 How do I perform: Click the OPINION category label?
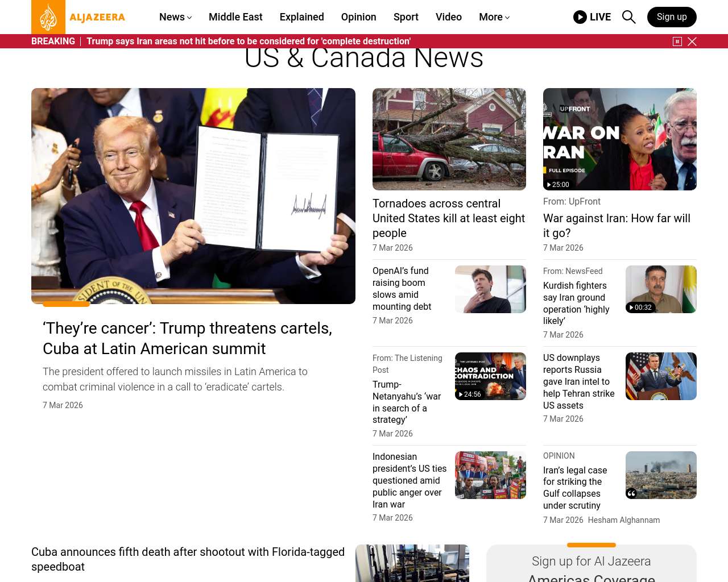click(x=559, y=456)
